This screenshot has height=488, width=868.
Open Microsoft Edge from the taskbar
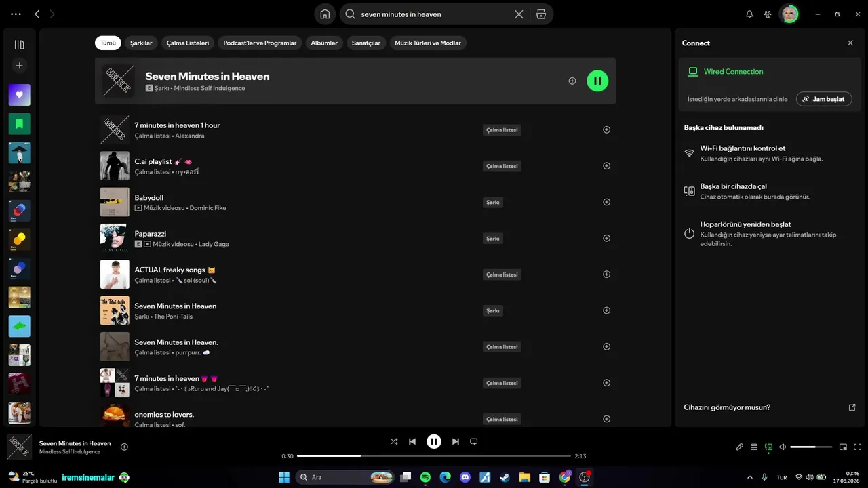[x=446, y=477]
